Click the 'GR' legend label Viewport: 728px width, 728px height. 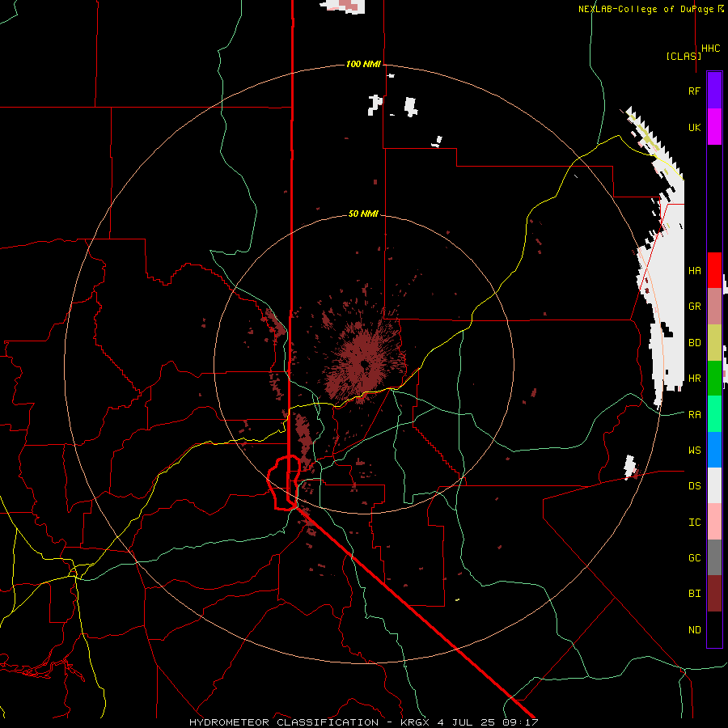(694, 307)
